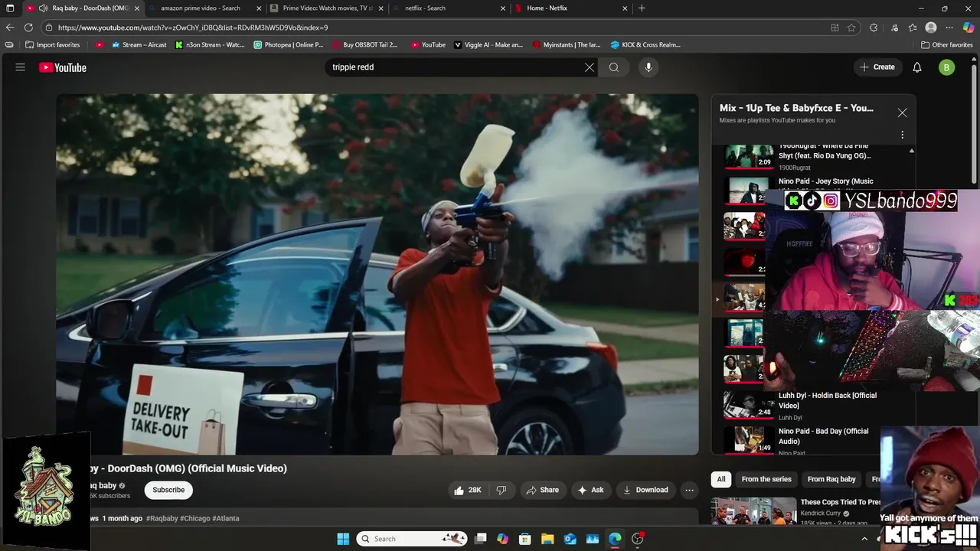Open the account avatar menu 'B'
Viewport: 980px width, 551px height.
coord(947,67)
